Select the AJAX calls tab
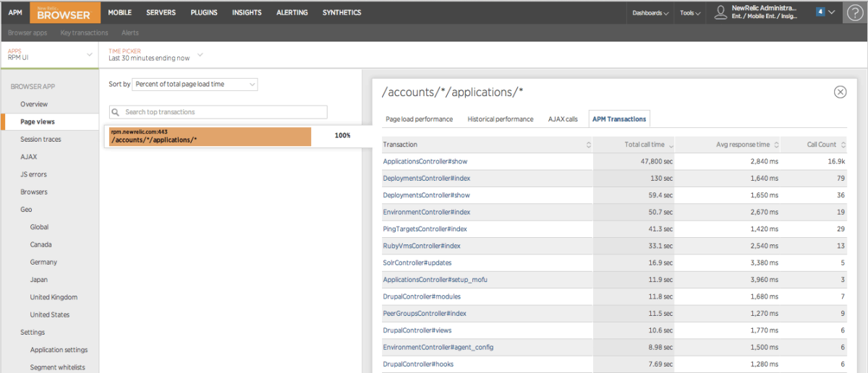868x373 pixels. pos(563,119)
